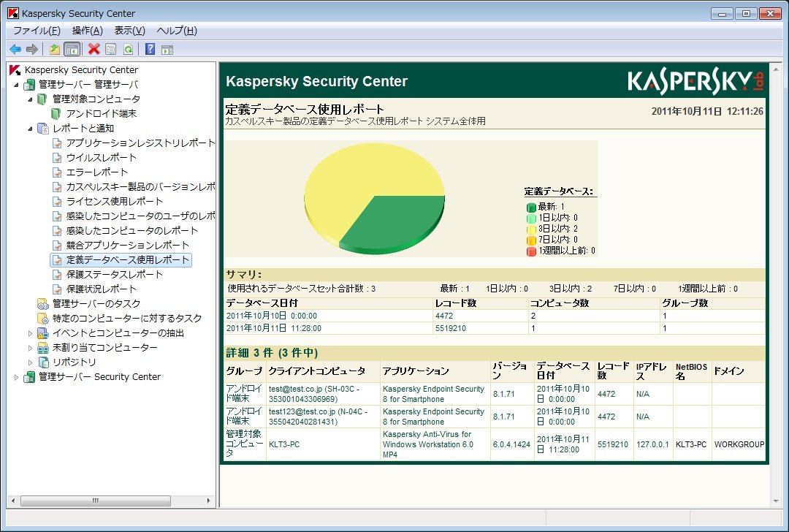The height and width of the screenshot is (532, 789).
Task: Click the 未割り当てコンピューター icon
Action: click(43, 347)
